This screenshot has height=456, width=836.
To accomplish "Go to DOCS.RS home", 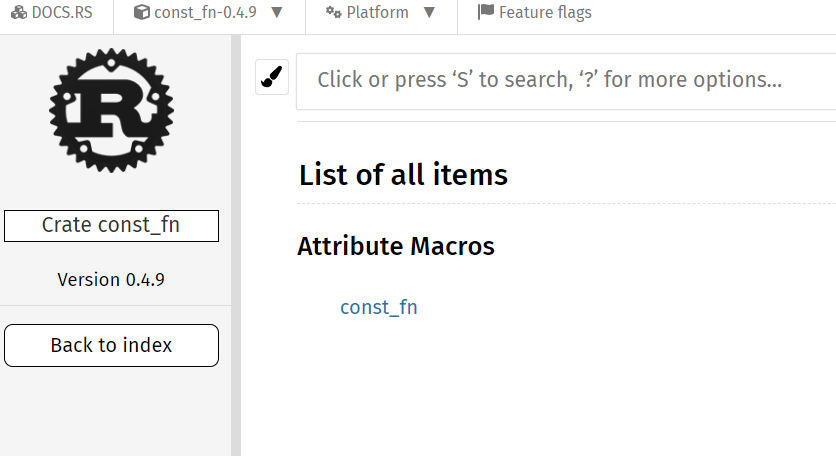I will (x=52, y=12).
